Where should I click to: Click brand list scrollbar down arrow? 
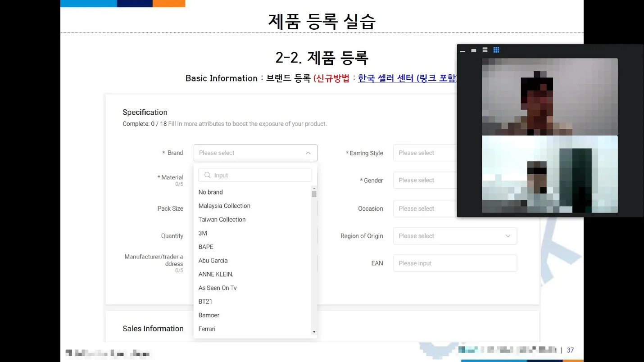coord(314,332)
